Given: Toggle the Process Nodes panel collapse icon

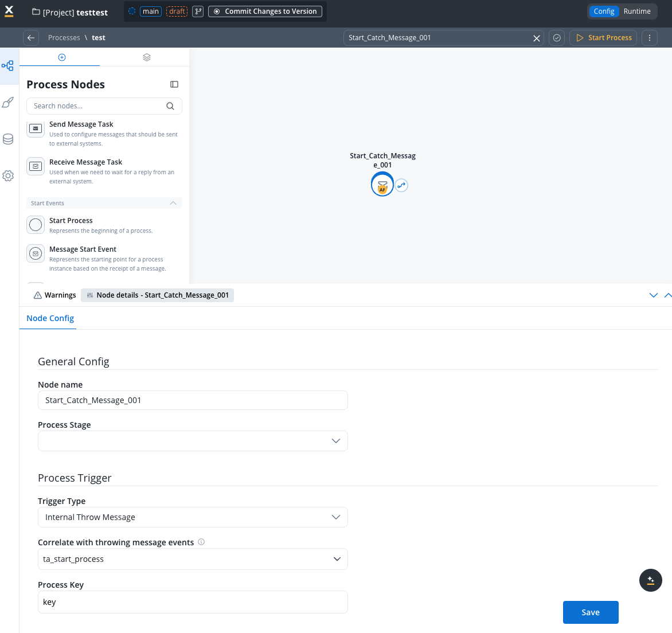Looking at the screenshot, I should tap(174, 84).
